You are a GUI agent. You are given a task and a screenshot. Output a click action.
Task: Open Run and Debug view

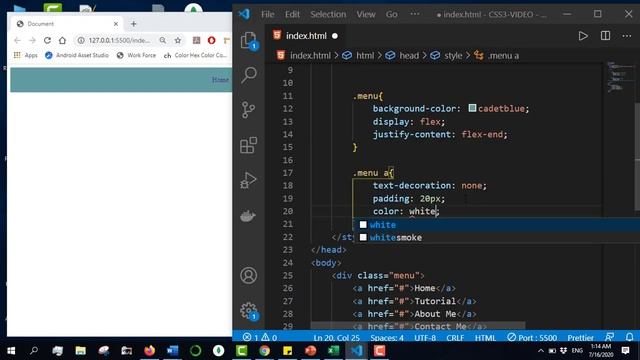pos(248,180)
